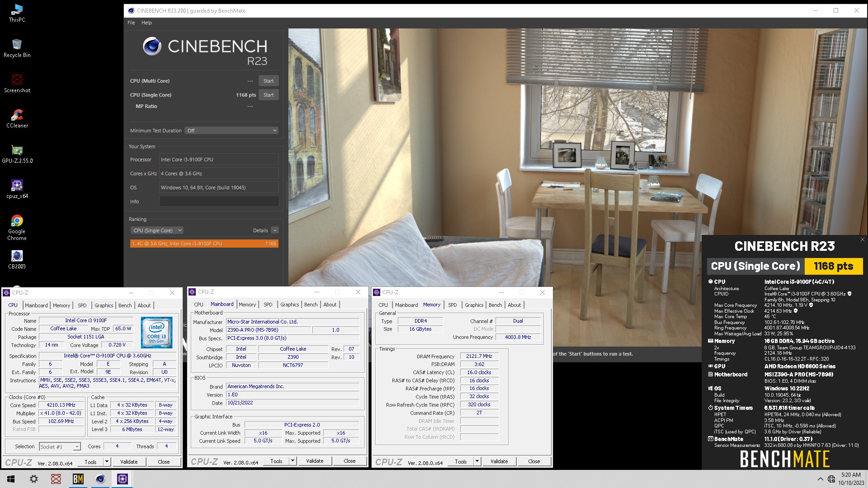868x488 pixels.
Task: Click the Info input field
Action: [x=219, y=202]
